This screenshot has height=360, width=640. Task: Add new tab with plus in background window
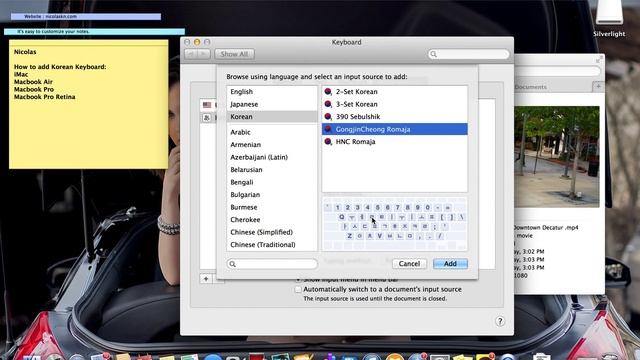click(x=598, y=87)
